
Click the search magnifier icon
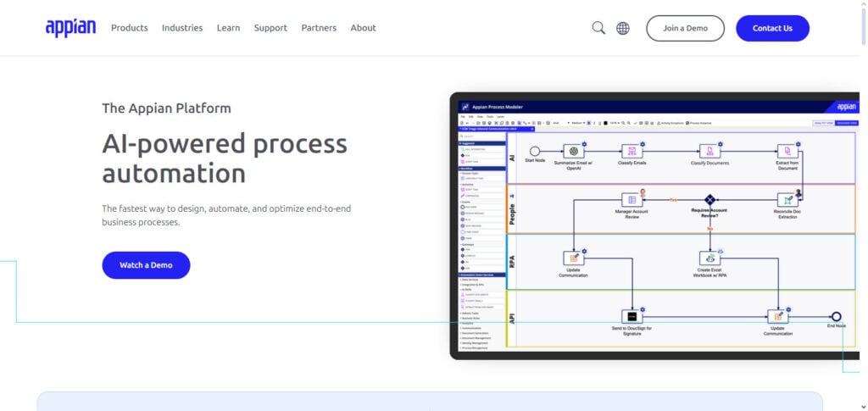tap(598, 28)
